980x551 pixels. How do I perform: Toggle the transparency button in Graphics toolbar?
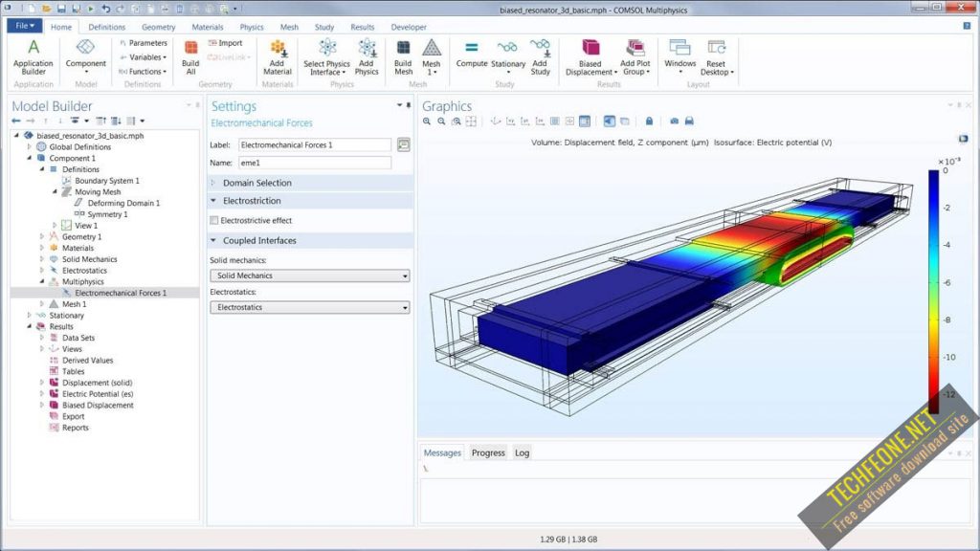pyautogui.click(x=624, y=121)
